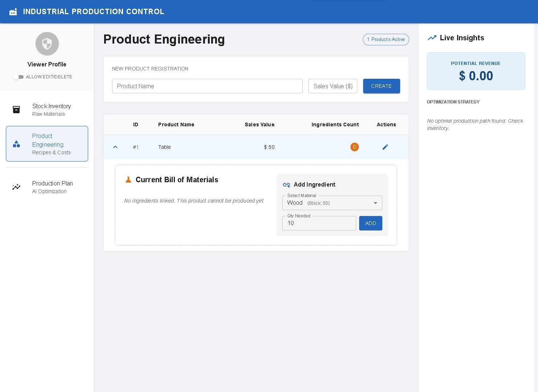Enable the Allow Edit/Delete switch
Screen dimensions: 538x392
[x=18, y=77]
